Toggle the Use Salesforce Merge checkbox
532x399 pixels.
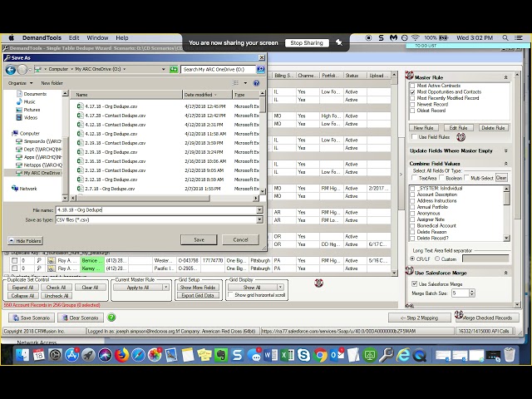414,284
